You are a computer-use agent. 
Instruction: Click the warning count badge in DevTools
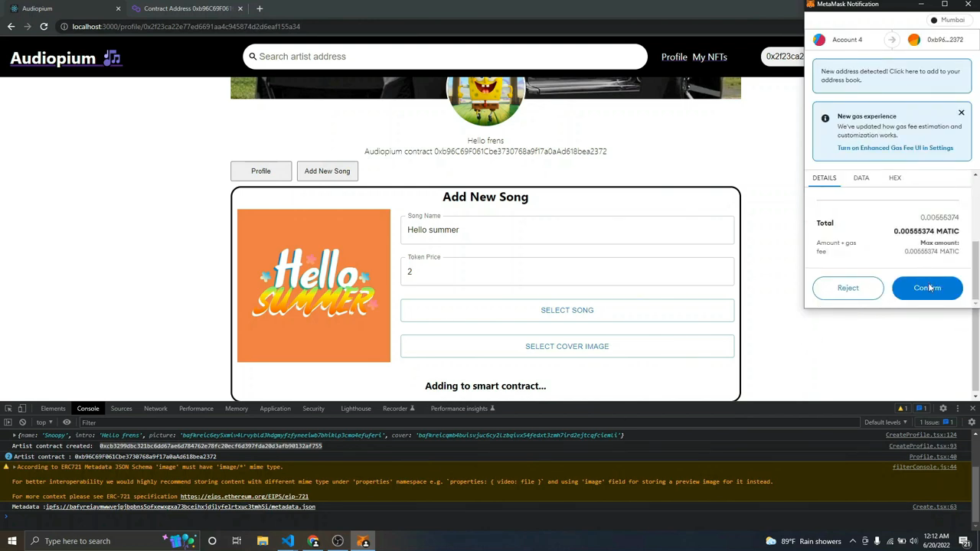pos(902,409)
